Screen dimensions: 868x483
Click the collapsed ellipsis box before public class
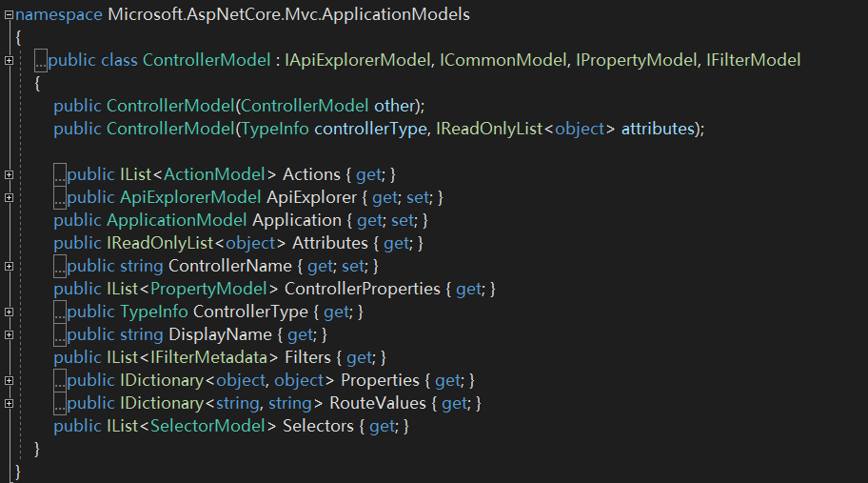[41, 60]
